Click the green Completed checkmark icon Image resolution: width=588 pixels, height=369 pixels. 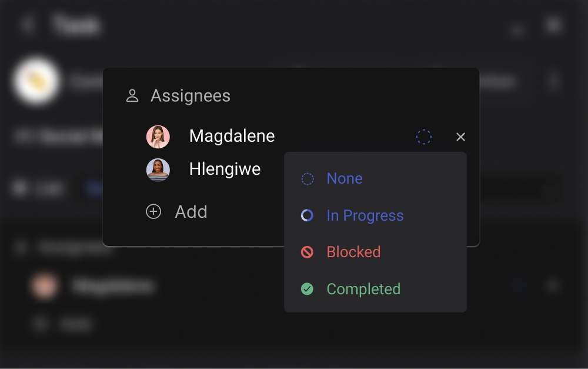coord(306,289)
